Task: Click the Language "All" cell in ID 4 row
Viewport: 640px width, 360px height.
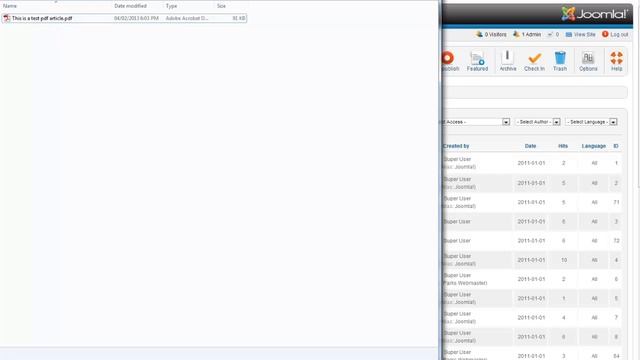Action: (594, 260)
